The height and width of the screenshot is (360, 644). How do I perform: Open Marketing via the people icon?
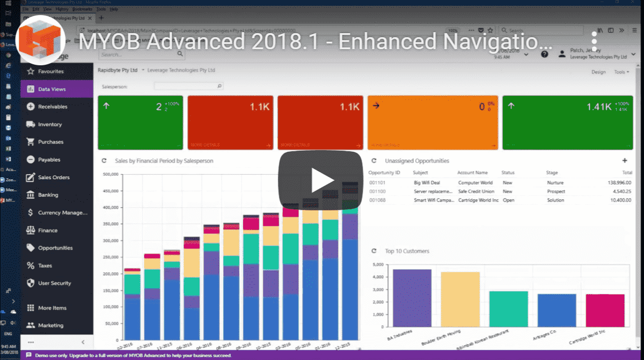point(30,325)
